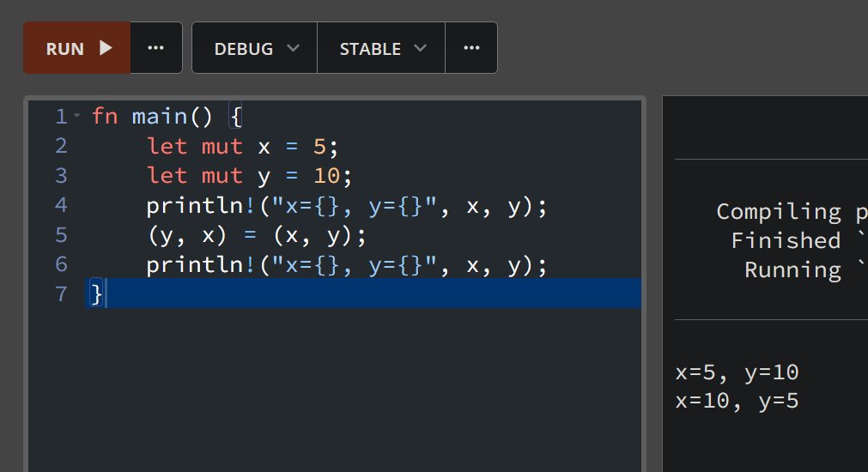Place cursor on 'fn main() {' line
The height and width of the screenshot is (472, 868).
pos(167,117)
